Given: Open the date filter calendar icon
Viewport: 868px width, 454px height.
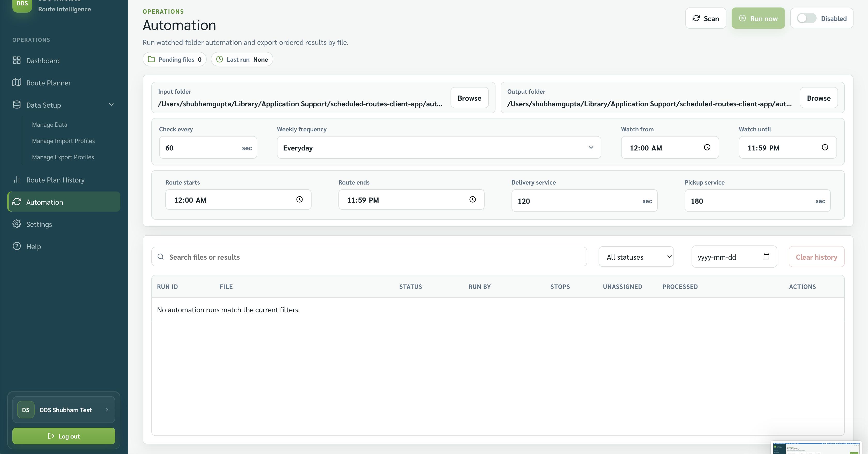Looking at the screenshot, I should [766, 257].
